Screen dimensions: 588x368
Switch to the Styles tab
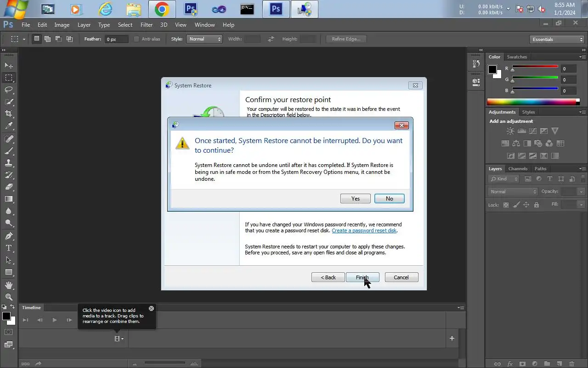528,112
